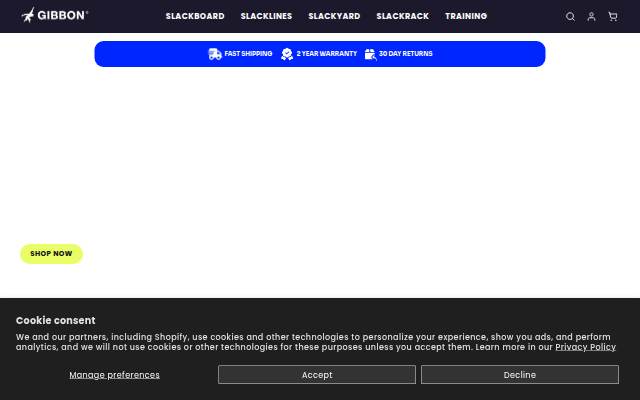Click the Gibbon logo in the header
The image size is (640, 400).
[54, 16]
